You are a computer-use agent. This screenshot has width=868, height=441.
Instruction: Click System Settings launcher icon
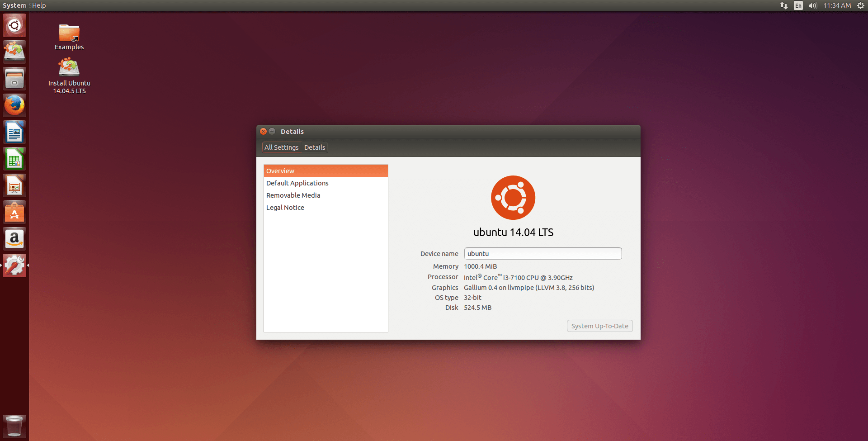14,266
